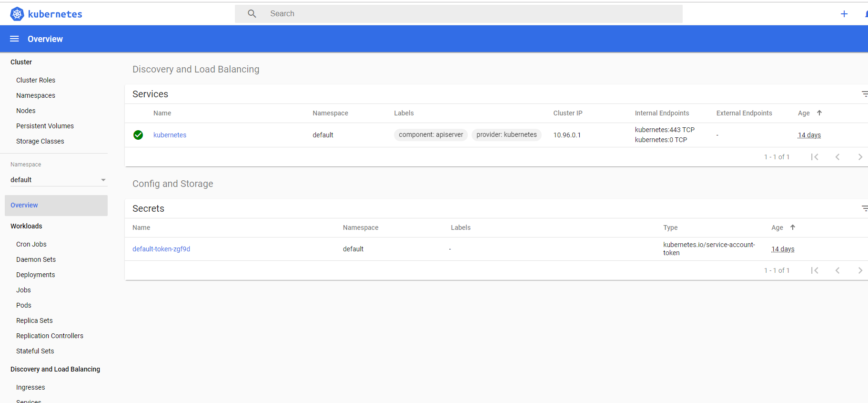Viewport: 868px width, 403px height.
Task: Go to next page of Services
Action: click(860, 157)
